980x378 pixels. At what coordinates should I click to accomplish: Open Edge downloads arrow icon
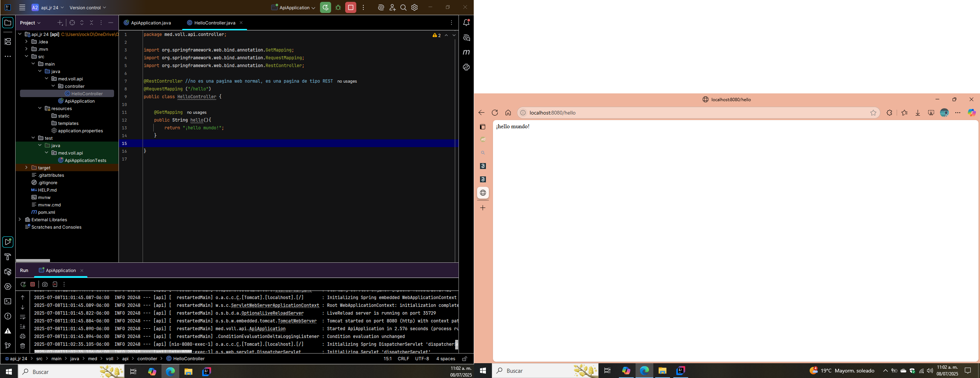(918, 113)
